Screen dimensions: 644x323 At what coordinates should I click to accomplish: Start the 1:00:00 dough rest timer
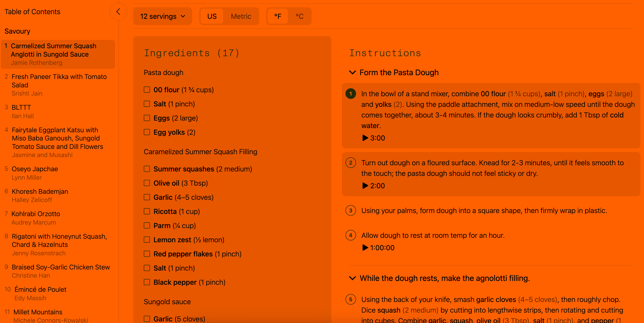[x=365, y=248]
